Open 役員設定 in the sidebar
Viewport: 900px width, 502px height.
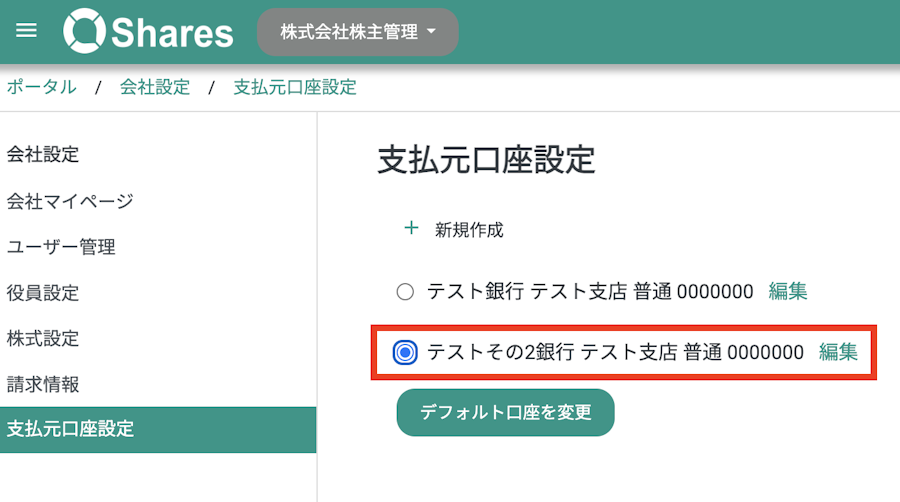(43, 293)
